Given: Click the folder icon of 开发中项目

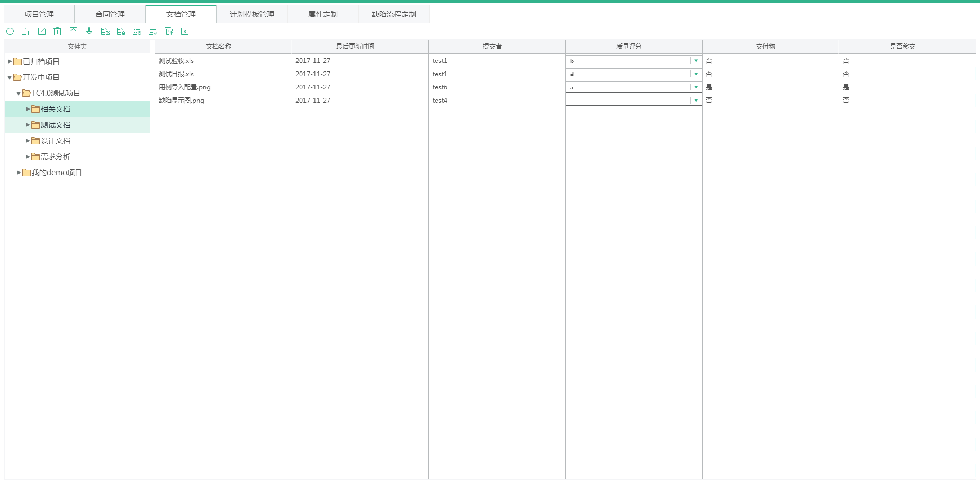Looking at the screenshot, I should coord(17,77).
